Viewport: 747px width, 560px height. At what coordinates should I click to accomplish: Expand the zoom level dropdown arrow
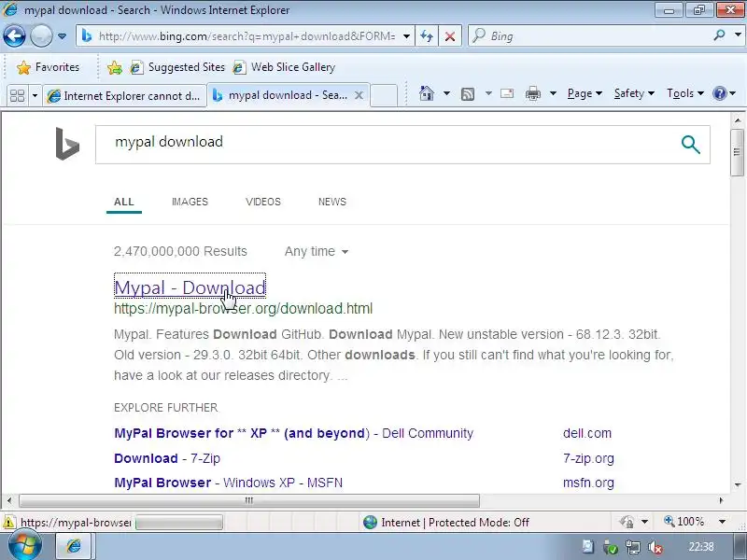coord(722,522)
